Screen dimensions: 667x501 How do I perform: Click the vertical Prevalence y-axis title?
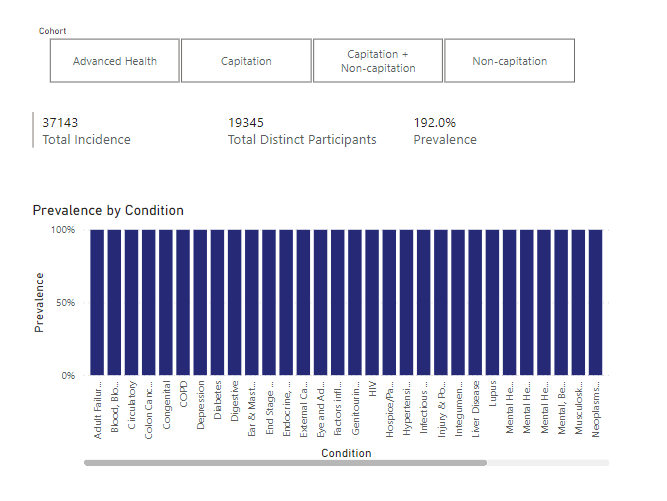coord(39,302)
